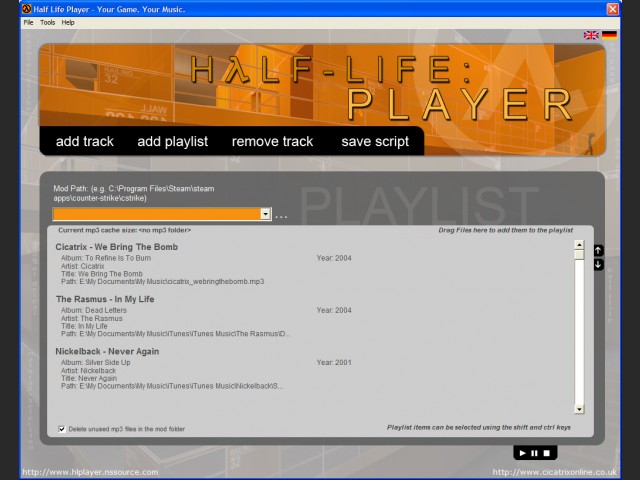Open the Mod Path dropdown arrow
The width and height of the screenshot is (640, 480).
coord(265,214)
